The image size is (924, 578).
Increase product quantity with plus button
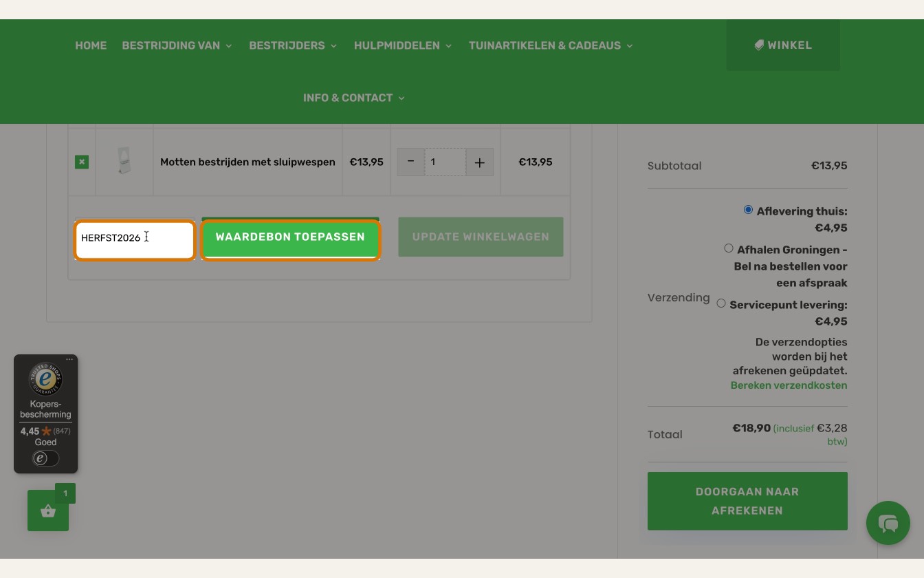480,162
